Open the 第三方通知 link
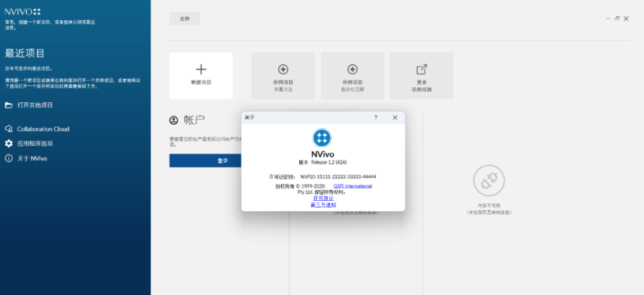Image resolution: width=644 pixels, height=295 pixels. coord(323,204)
